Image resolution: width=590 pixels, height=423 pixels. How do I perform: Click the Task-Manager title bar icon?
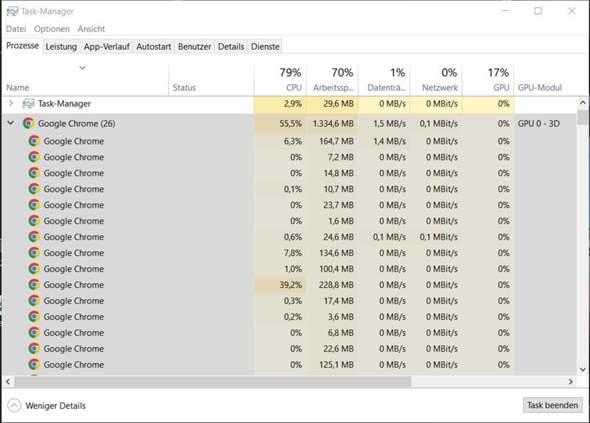coord(12,12)
